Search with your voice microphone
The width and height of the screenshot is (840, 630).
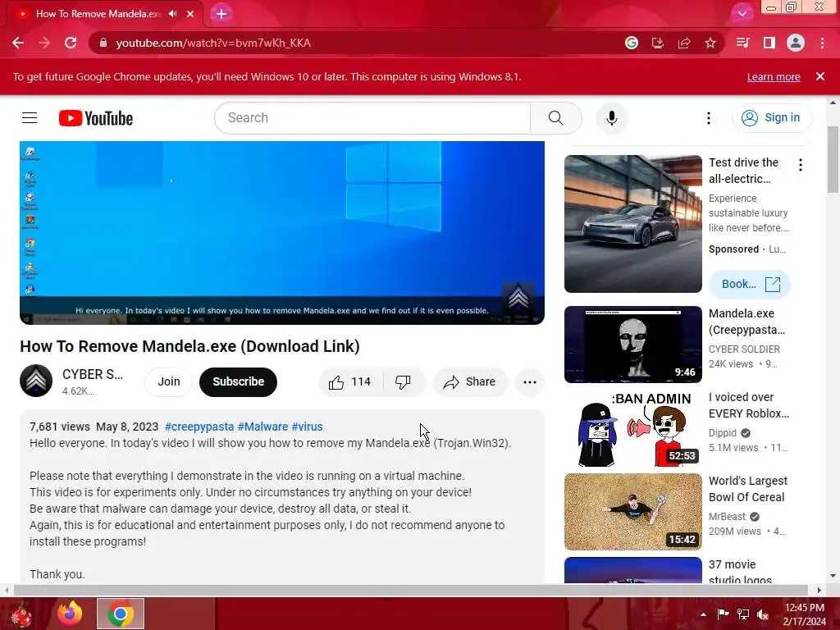coord(612,118)
